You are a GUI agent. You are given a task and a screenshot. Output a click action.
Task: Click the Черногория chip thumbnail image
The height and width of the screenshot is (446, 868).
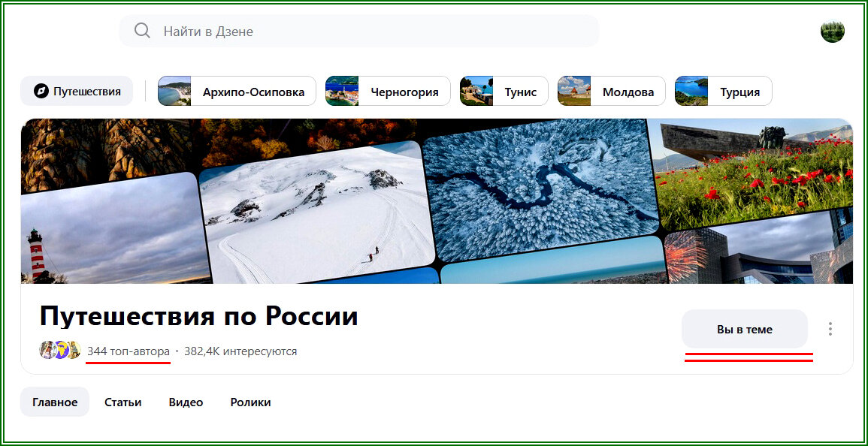[342, 90]
